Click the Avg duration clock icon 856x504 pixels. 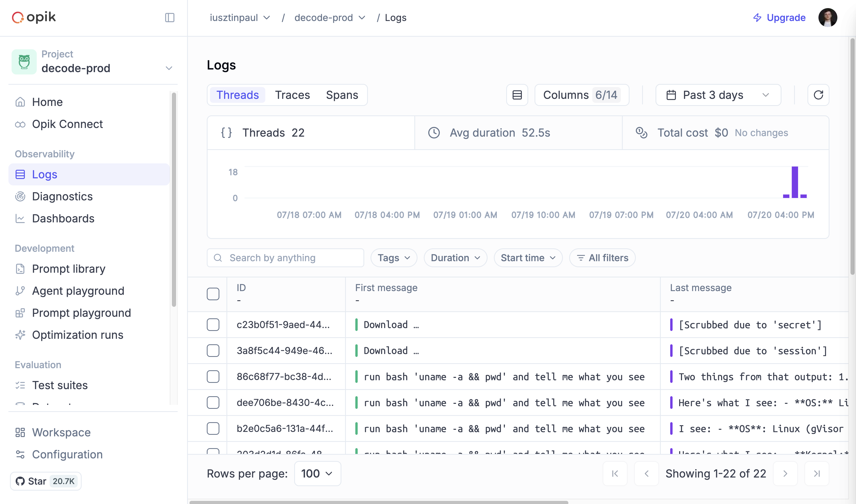coord(434,133)
